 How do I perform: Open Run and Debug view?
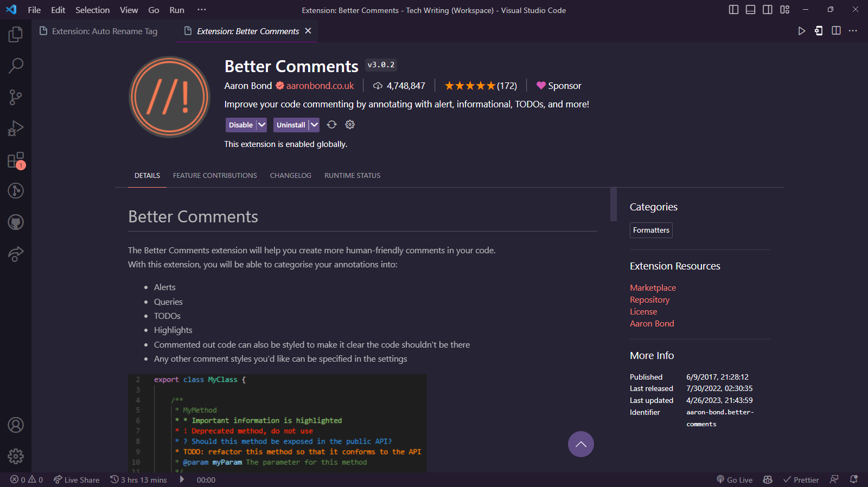pos(16,129)
